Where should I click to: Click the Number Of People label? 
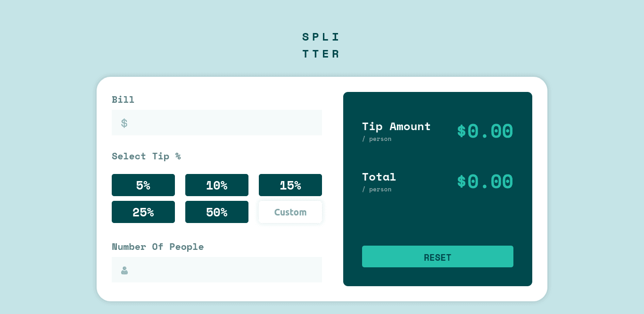coord(158,247)
